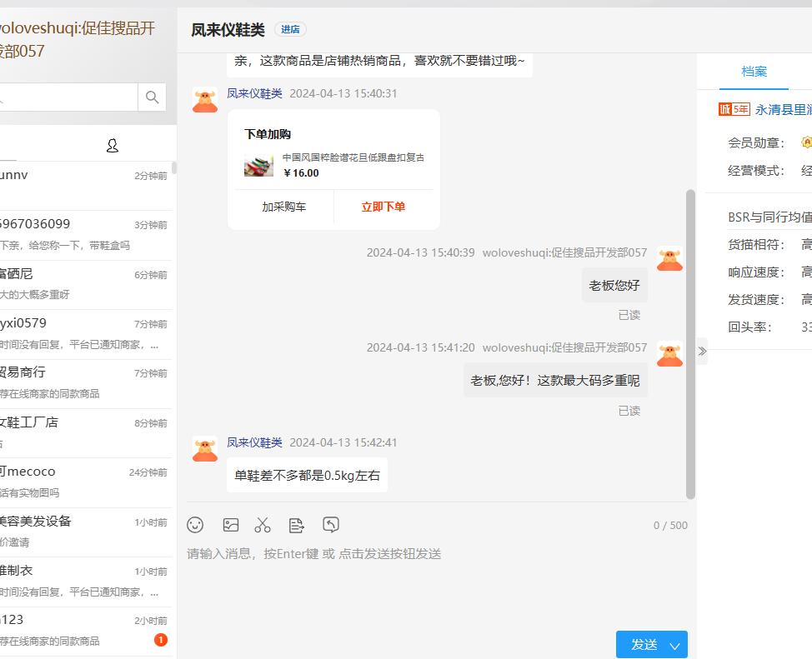Click the 响应速度 metric row
This screenshot has height=659, width=812.
769,272
